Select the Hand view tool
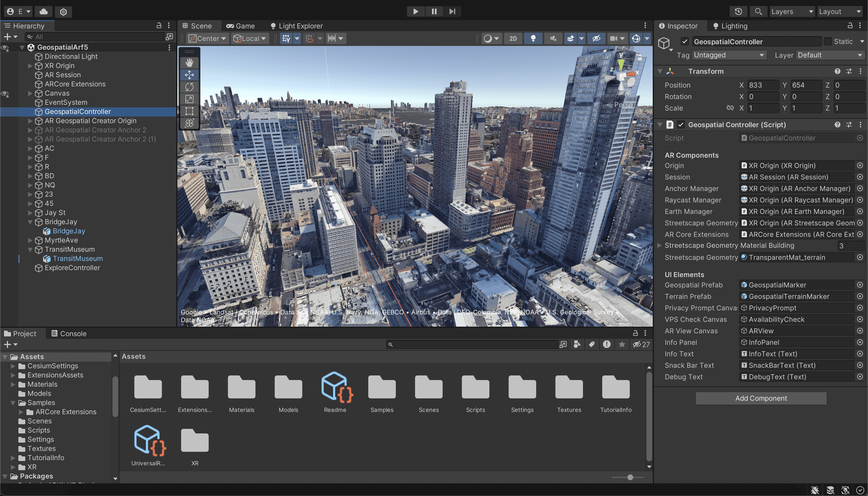Screen dimensions: 868x496 [189, 63]
